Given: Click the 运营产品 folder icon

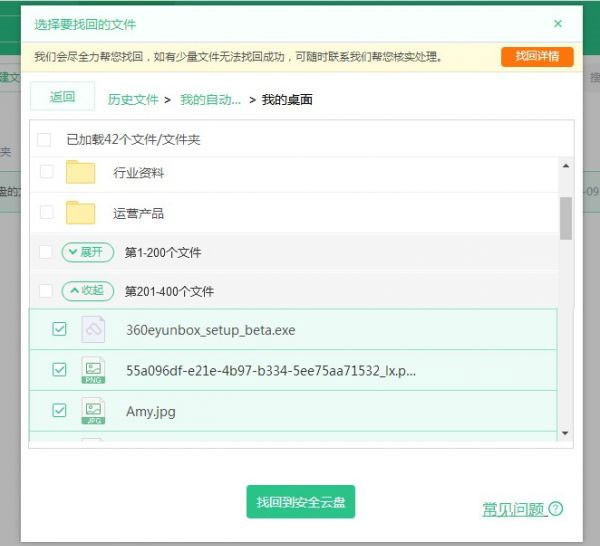Looking at the screenshot, I should (80, 213).
